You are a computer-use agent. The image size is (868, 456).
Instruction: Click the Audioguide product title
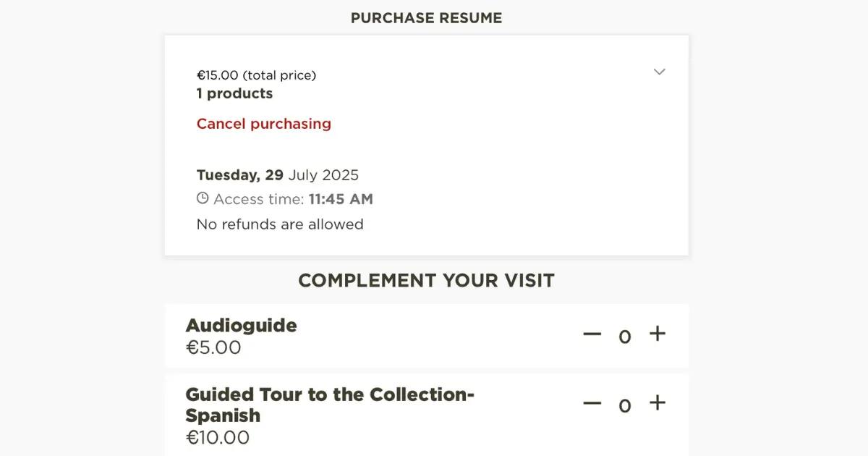pyautogui.click(x=242, y=325)
